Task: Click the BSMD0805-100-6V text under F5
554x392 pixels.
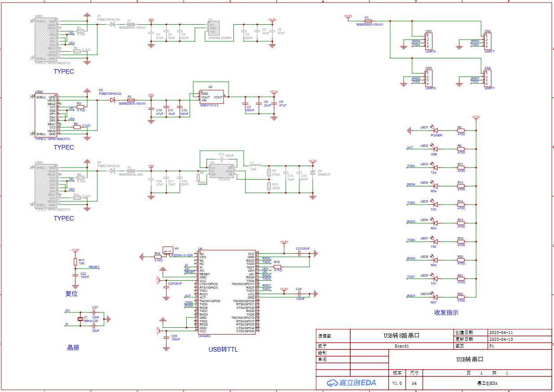Action: 369,25
